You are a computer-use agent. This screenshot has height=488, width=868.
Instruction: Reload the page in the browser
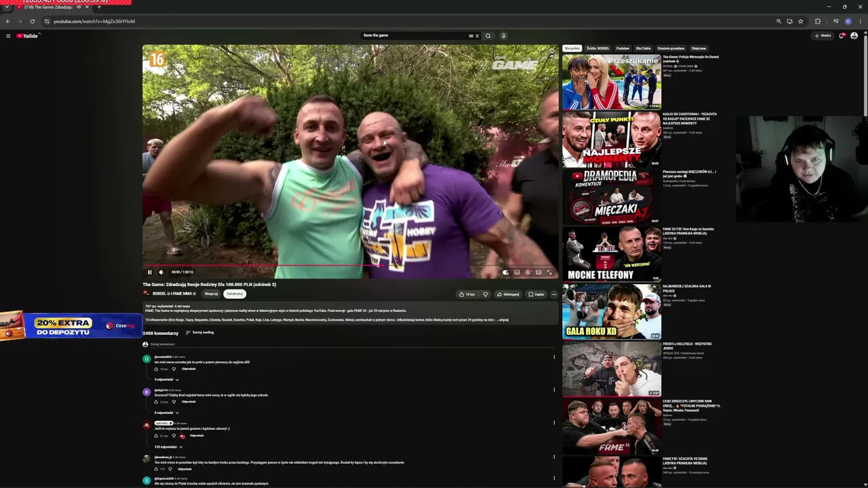click(x=32, y=21)
